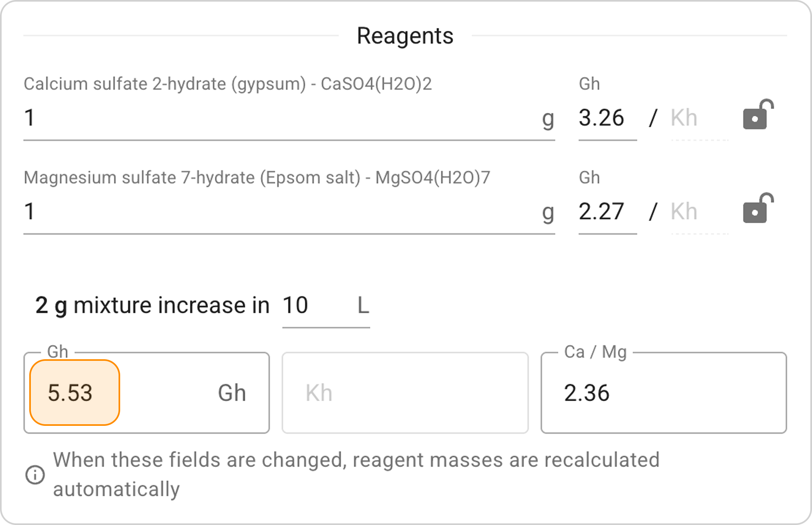Click the L unit after volume
Viewport: 812px width, 525px height.
(363, 305)
